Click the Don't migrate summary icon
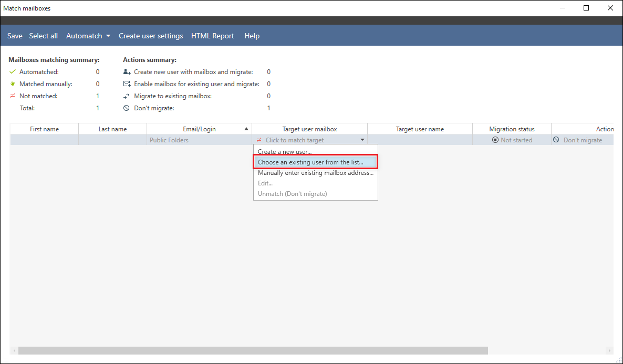Viewport: 623px width, 364px height. point(127,108)
